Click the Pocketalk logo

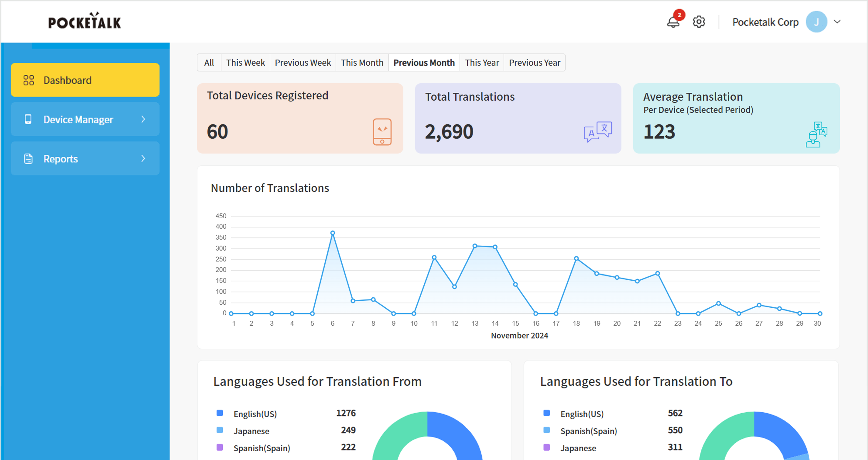point(85,21)
